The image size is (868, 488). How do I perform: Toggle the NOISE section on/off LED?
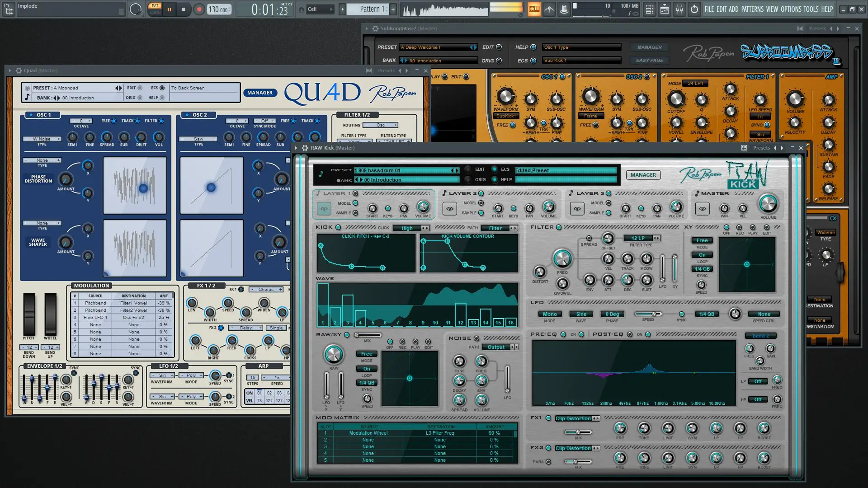click(476, 338)
